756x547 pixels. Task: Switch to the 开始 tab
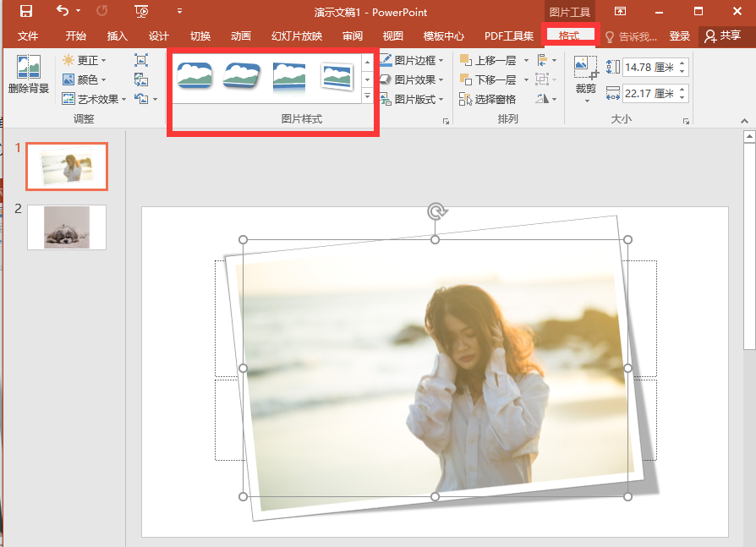pyautogui.click(x=76, y=36)
